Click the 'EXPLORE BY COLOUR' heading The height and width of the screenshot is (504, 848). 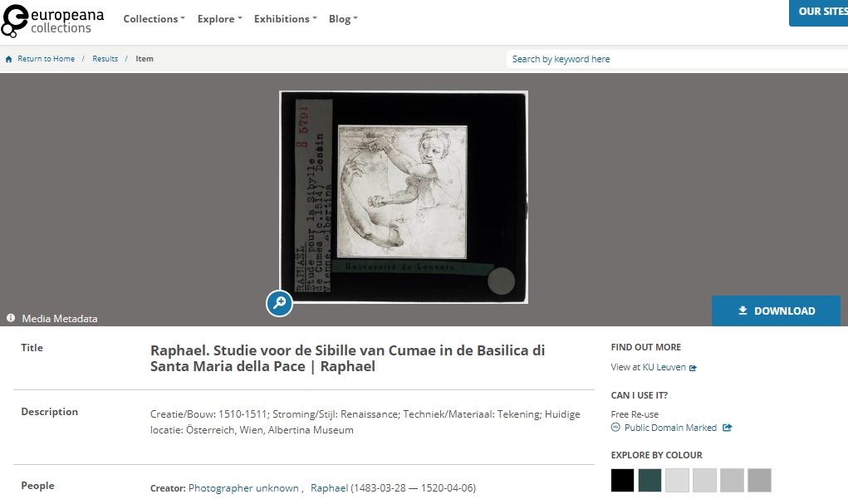pos(656,455)
